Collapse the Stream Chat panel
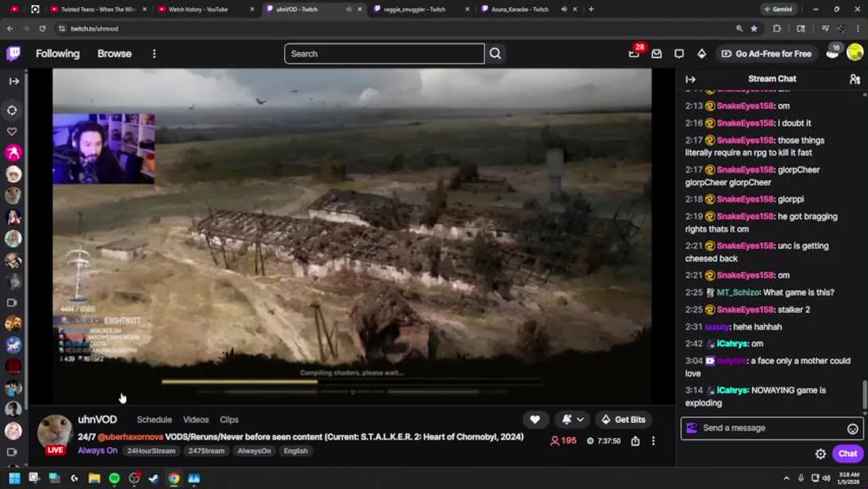The image size is (868, 489). point(691,79)
